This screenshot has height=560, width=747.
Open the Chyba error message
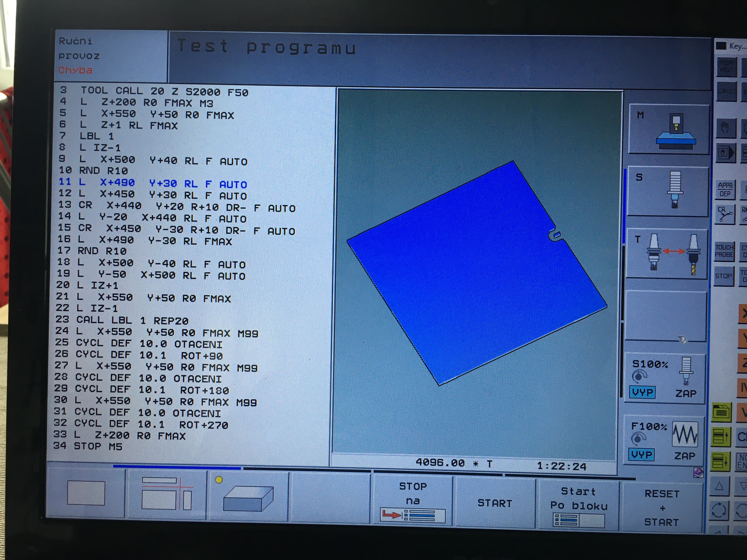(75, 70)
